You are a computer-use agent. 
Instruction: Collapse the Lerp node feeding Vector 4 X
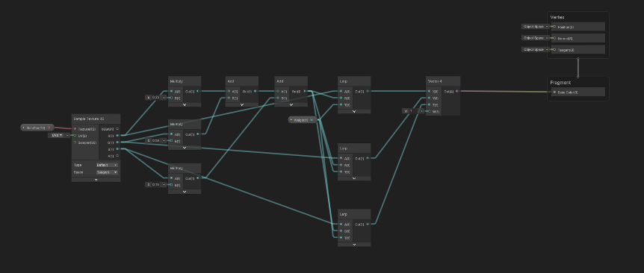[354, 111]
